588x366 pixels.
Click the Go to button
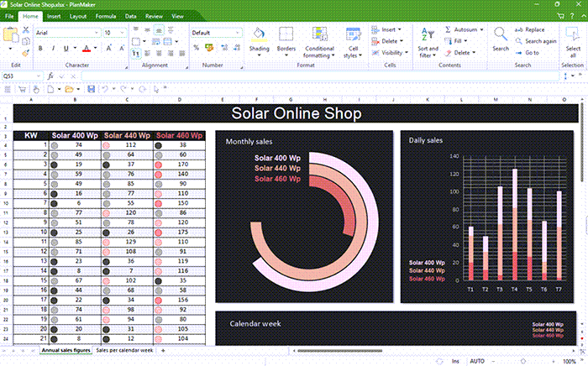tap(532, 52)
